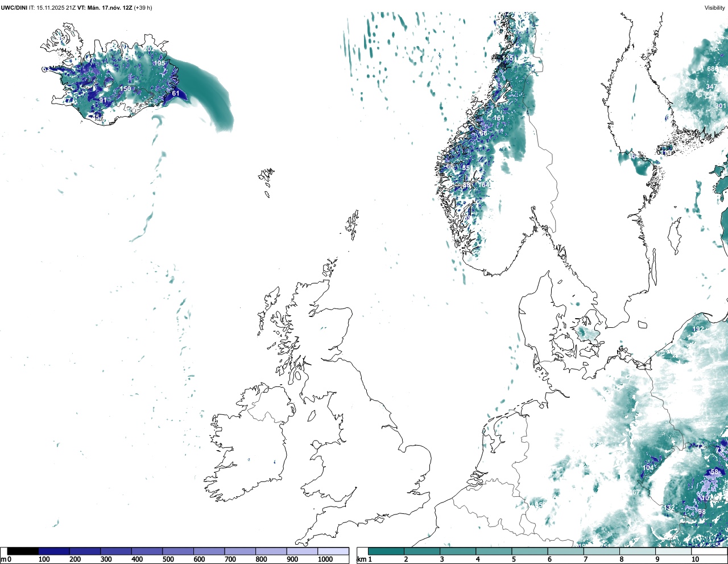The image size is (728, 564).
Task: Click the 5–6 km legend swatch
Action: [x=530, y=551]
